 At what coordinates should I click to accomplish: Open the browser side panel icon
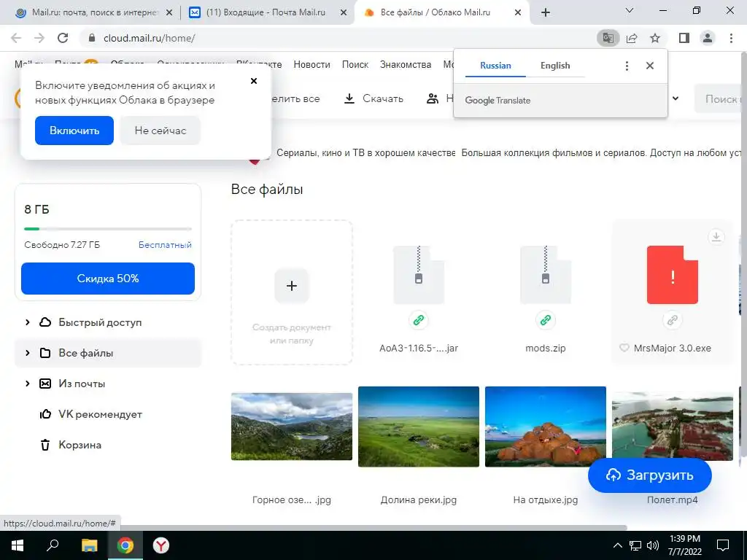point(684,38)
